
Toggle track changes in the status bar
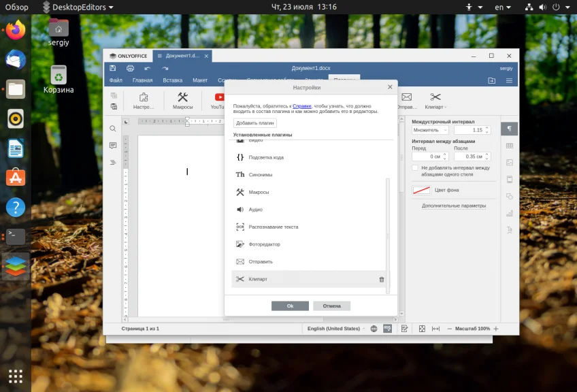pyautogui.click(x=405, y=329)
